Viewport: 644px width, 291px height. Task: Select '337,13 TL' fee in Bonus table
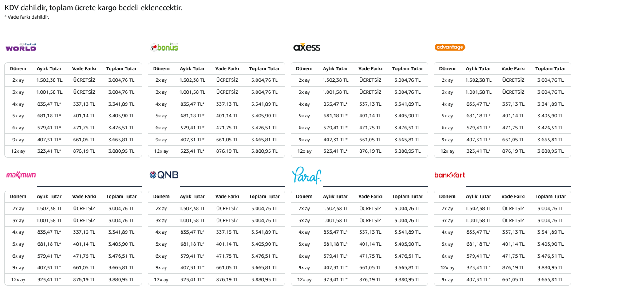point(227,104)
